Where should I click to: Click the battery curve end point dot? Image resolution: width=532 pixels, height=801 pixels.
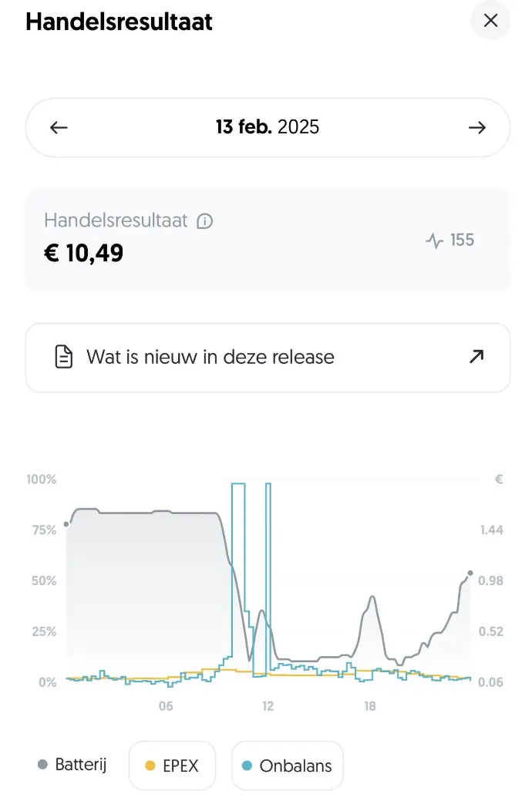[x=470, y=573]
